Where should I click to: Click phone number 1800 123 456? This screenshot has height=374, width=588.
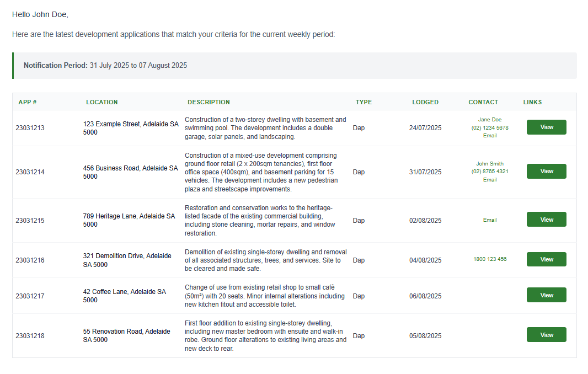pos(490,259)
